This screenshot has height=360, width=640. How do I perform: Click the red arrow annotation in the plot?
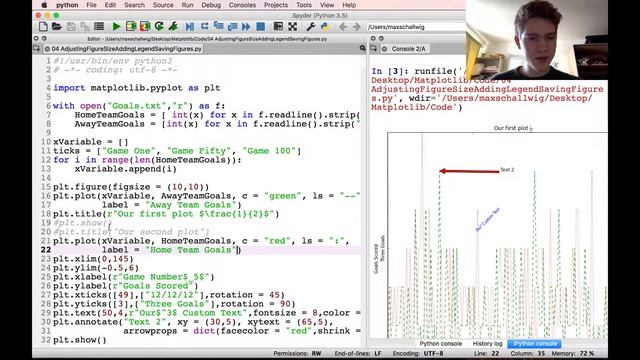pos(469,171)
